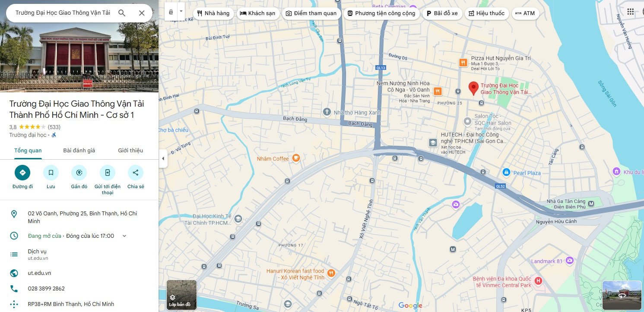
Task: Open the ut.edu.vn website link
Action: coord(40,273)
